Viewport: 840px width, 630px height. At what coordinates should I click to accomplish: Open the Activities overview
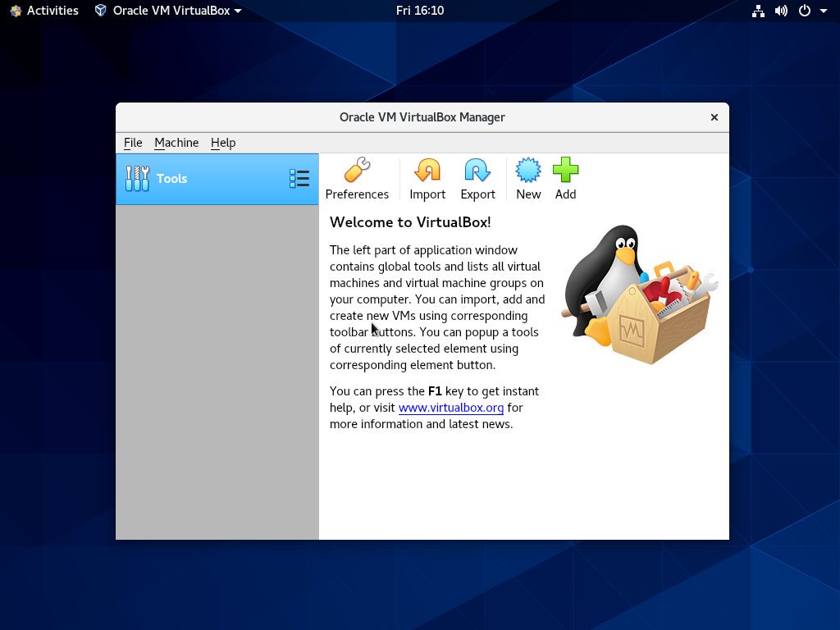pyautogui.click(x=43, y=11)
